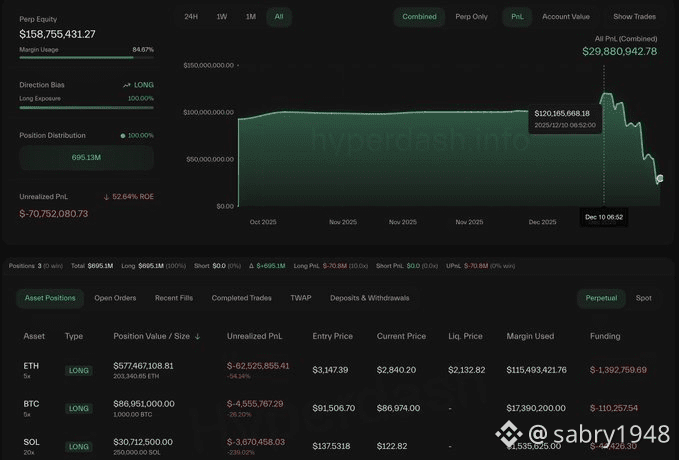Viewport: 679px width, 460px height.
Task: Open the TWAP tab
Action: [x=301, y=298]
